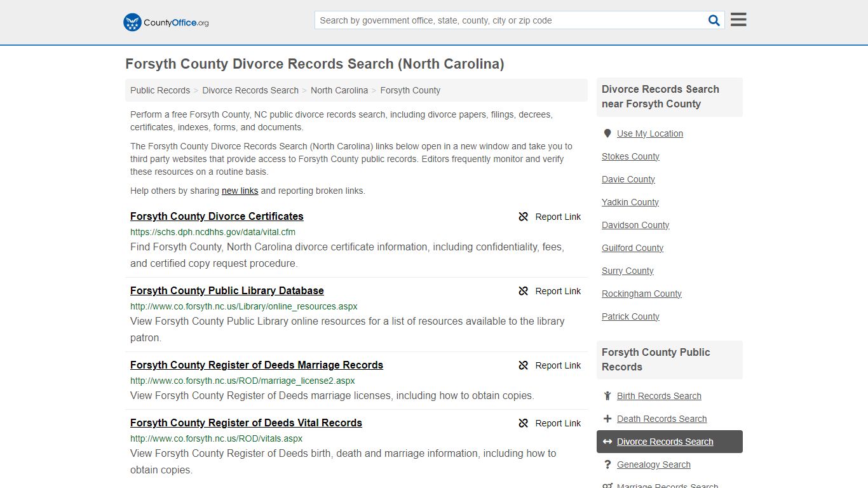
Task: Go to Divorce Records Search breadcrumb
Action: tap(250, 90)
